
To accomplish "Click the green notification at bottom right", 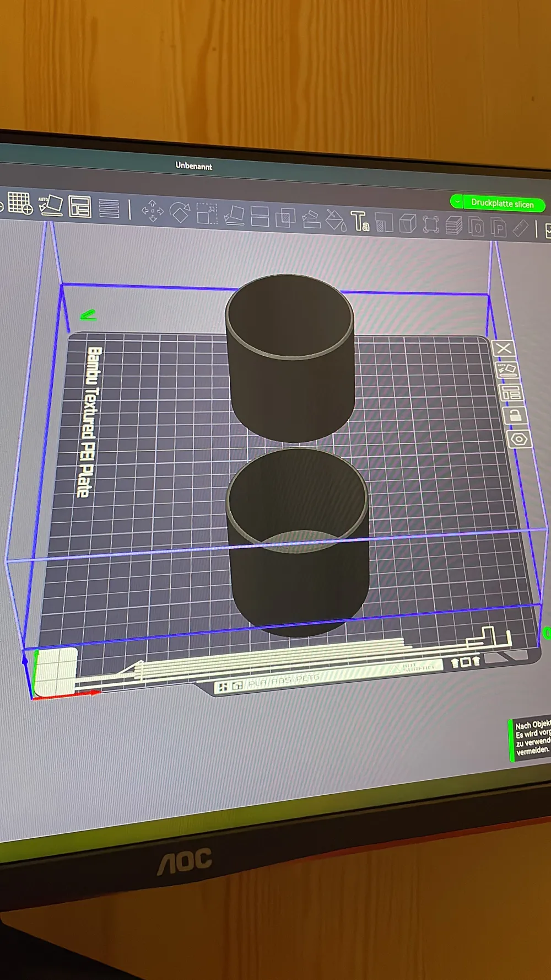I will tap(531, 740).
